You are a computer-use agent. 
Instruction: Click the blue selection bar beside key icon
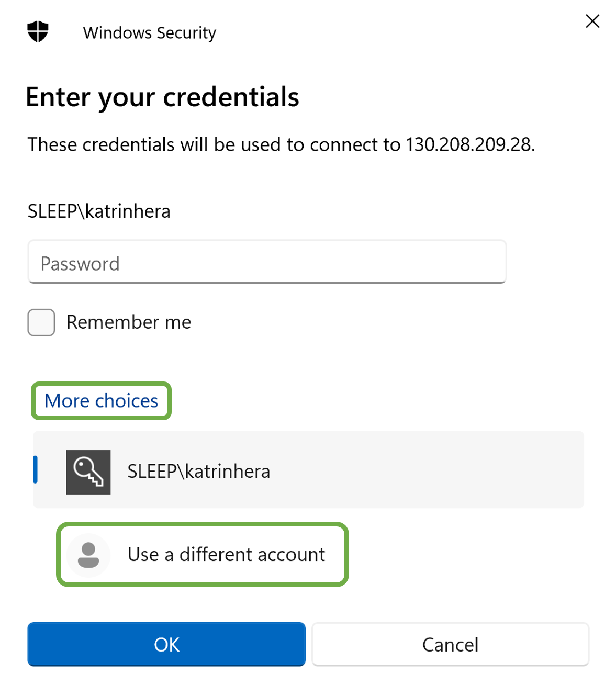point(36,469)
